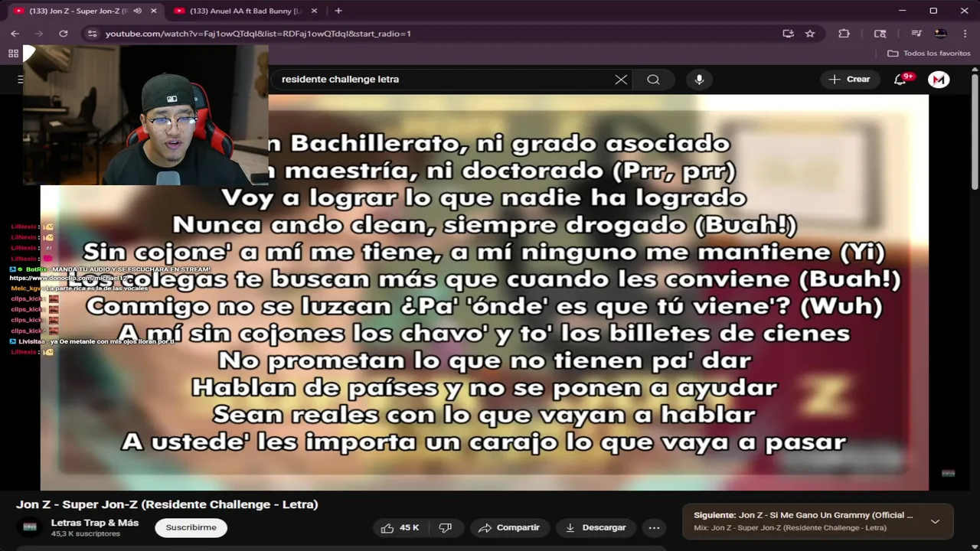Click the tab search icon in the toolbar
The height and width of the screenshot is (551, 980).
tap(880, 34)
